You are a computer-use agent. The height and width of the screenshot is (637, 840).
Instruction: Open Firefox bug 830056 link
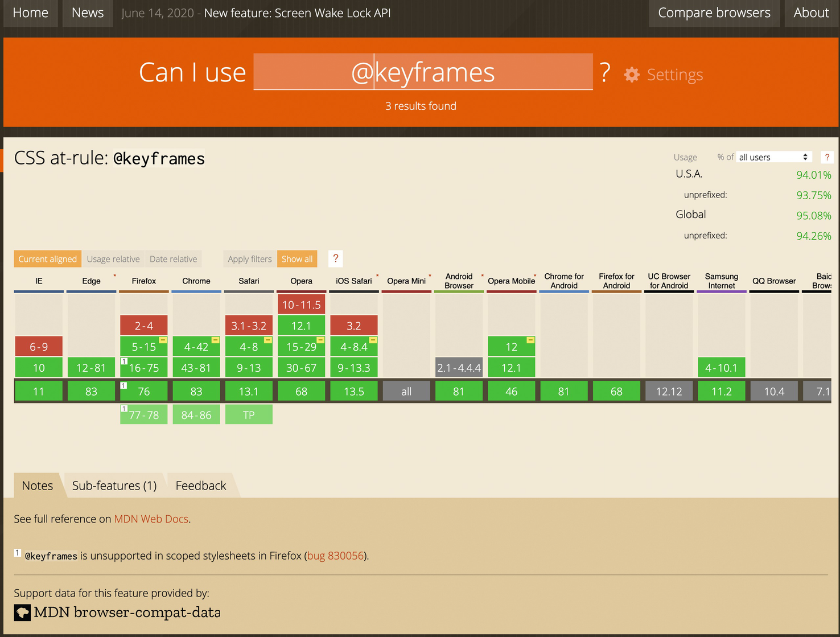point(335,556)
